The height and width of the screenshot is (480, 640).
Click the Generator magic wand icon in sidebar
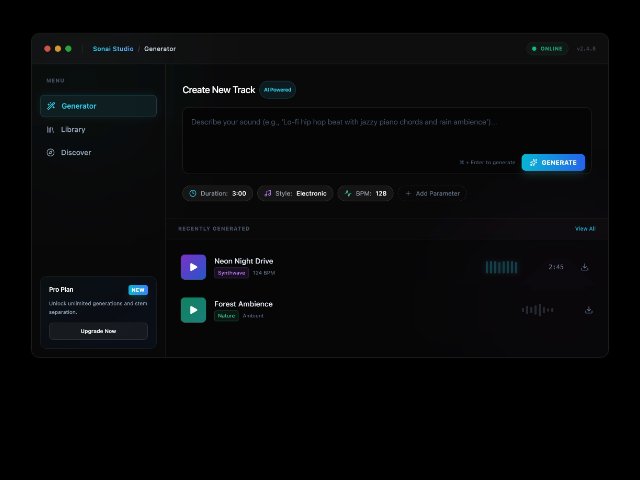[x=51, y=106]
